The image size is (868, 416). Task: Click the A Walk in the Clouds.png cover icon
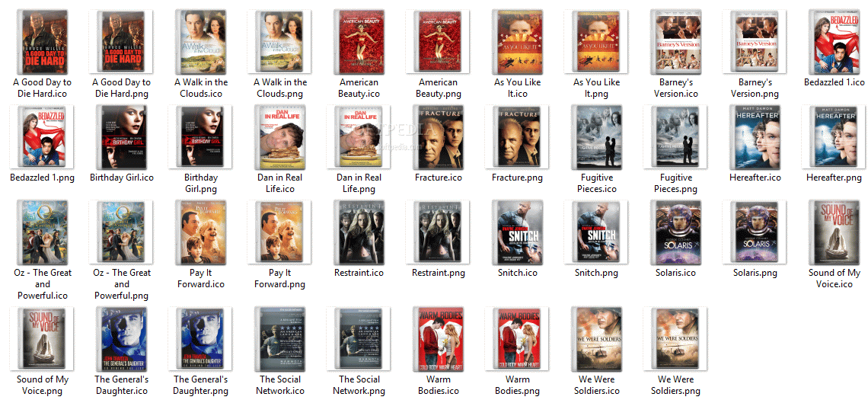[280, 42]
